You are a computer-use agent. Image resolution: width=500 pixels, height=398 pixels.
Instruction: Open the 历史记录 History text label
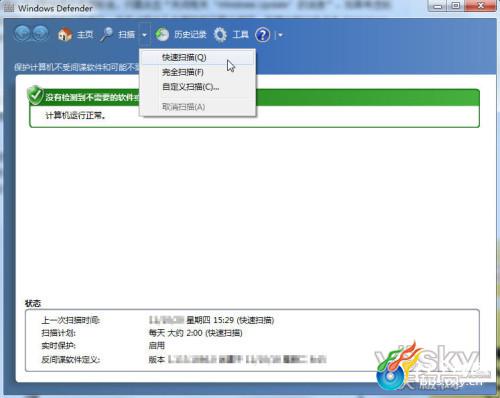point(190,35)
